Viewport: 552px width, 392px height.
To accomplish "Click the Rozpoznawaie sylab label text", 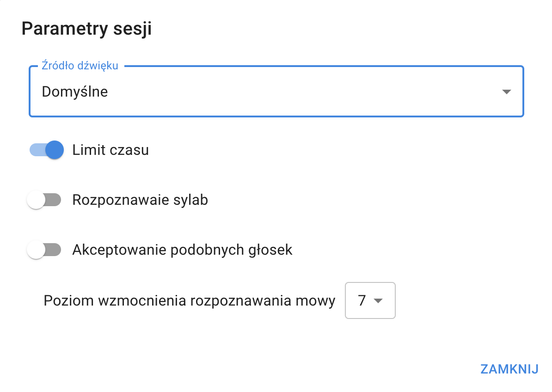I will [x=140, y=200].
